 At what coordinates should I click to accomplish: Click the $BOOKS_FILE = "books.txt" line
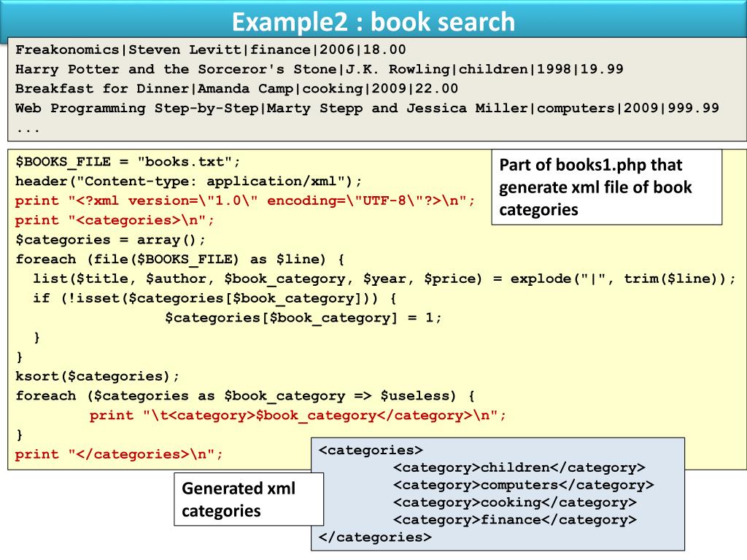(x=128, y=162)
